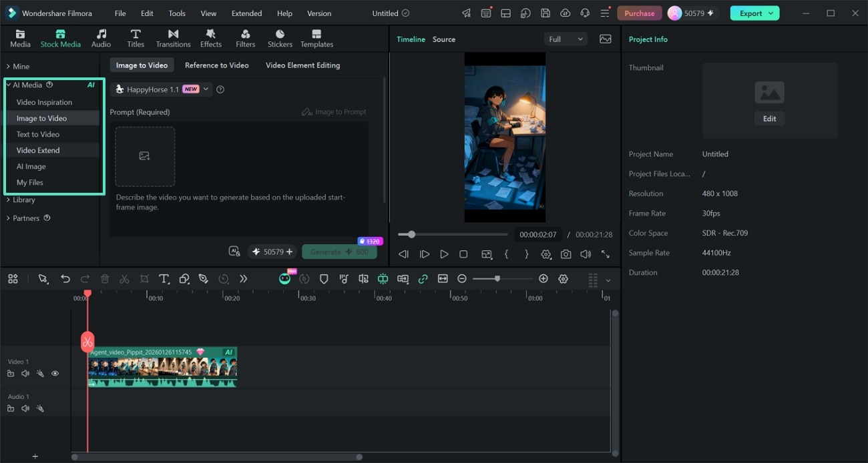This screenshot has height=463, width=868.
Task: Mute the Video 1 track
Action: pyautogui.click(x=25, y=374)
